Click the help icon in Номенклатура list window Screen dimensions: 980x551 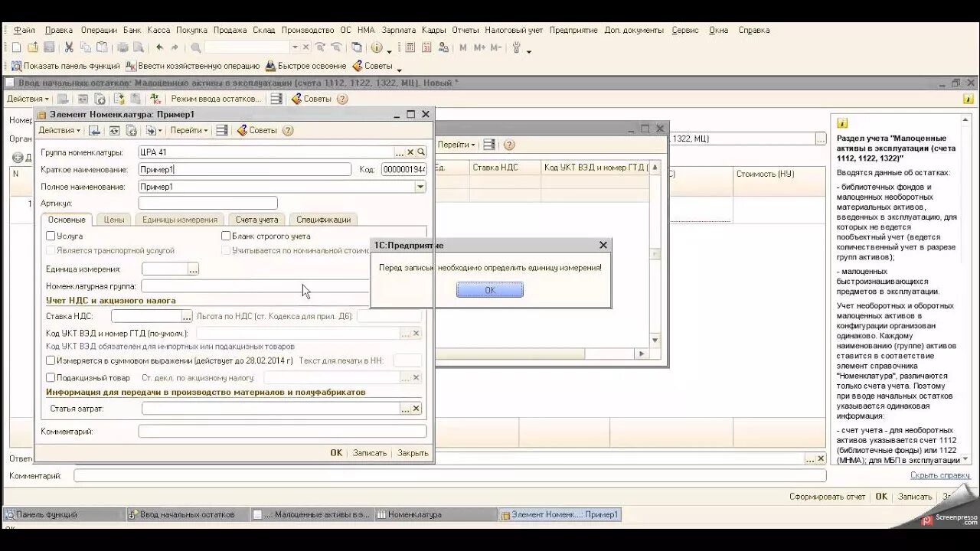(x=509, y=145)
